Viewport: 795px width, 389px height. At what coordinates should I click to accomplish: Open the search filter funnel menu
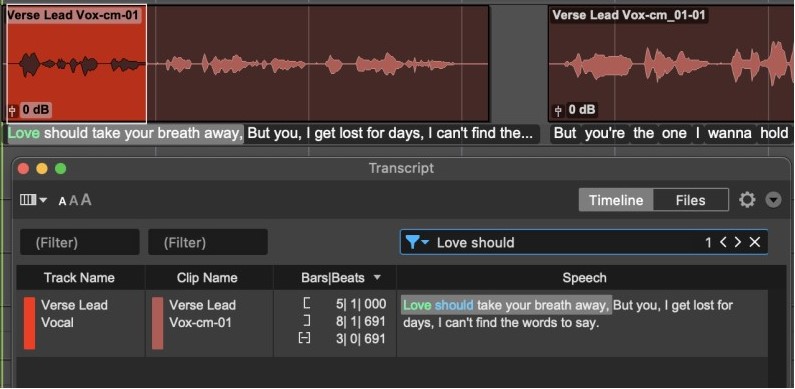coord(417,242)
